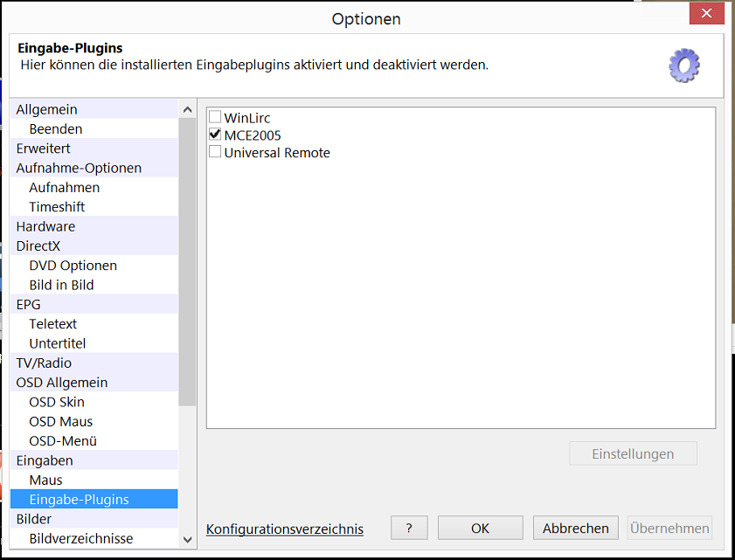Enable the Universal Remote checkbox

215,152
